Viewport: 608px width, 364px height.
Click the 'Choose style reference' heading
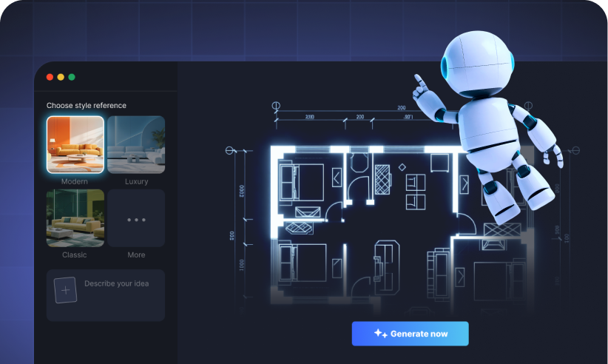click(87, 106)
